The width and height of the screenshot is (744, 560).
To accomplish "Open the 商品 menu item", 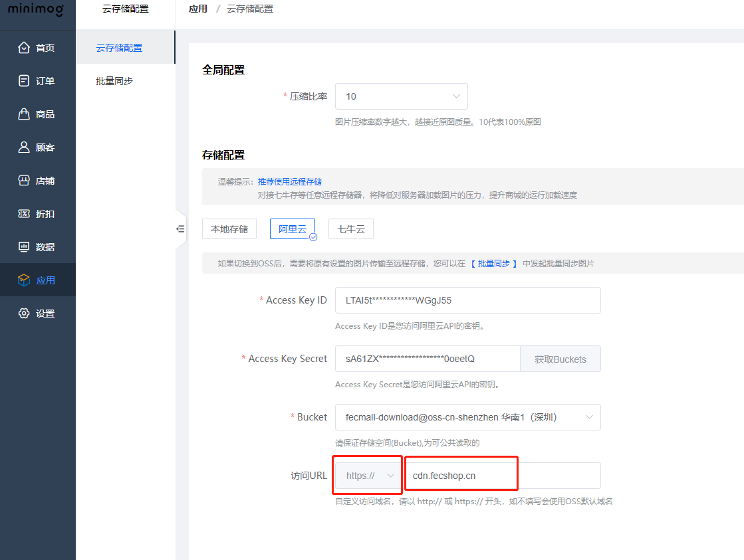I will [x=38, y=114].
